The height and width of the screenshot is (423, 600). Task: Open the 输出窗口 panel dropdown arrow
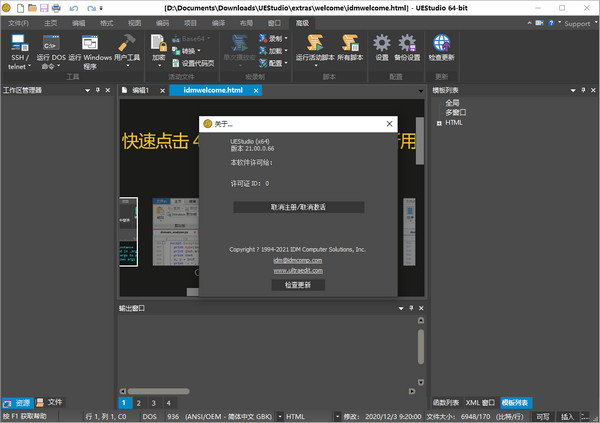(401, 308)
